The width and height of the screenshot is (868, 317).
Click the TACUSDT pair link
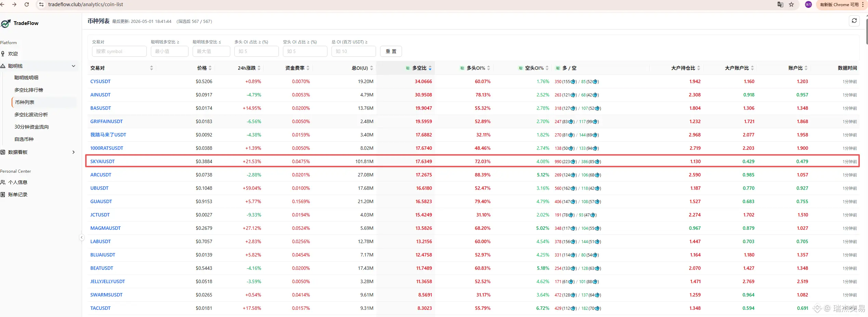(100, 308)
